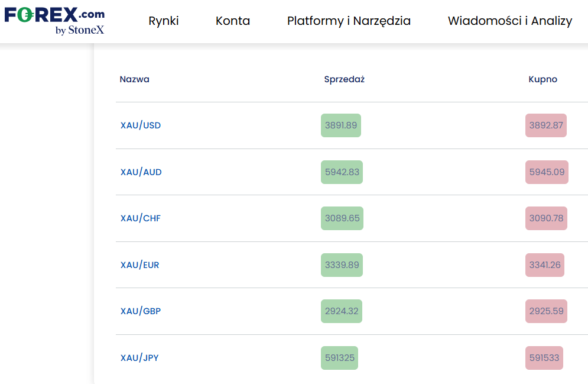588x384 pixels.
Task: Click the XAU/JPY sell price 591325
Action: point(339,358)
